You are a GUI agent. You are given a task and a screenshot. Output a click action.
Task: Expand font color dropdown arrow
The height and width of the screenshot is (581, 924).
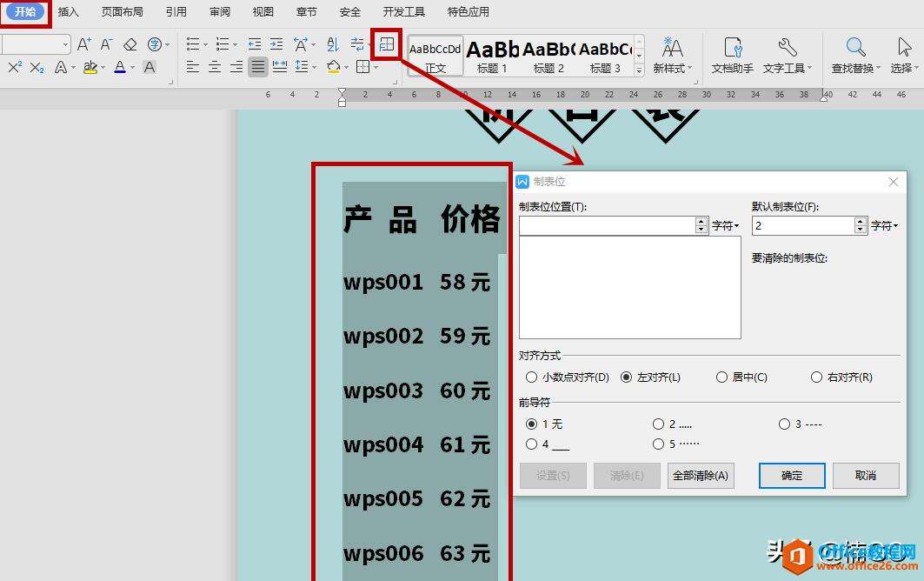[132, 68]
